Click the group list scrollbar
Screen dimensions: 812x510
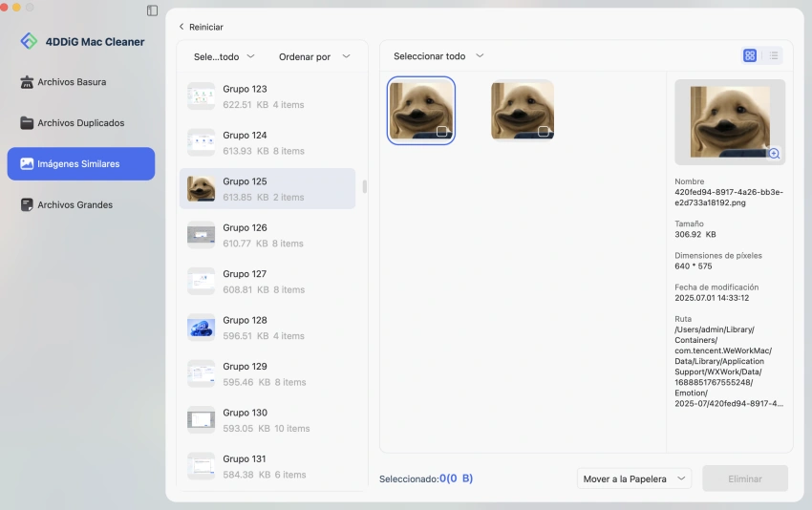coord(365,186)
